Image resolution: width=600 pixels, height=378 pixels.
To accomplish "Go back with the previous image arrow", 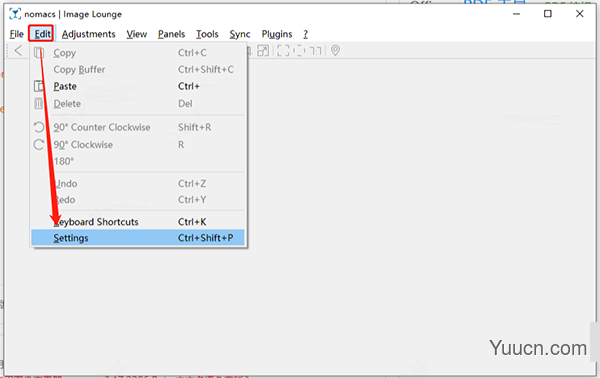I will point(18,51).
